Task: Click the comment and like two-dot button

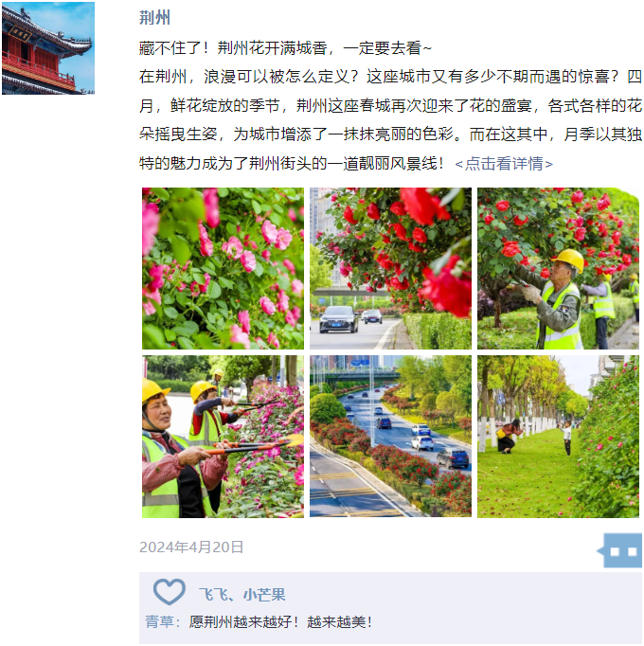Action: point(620,551)
